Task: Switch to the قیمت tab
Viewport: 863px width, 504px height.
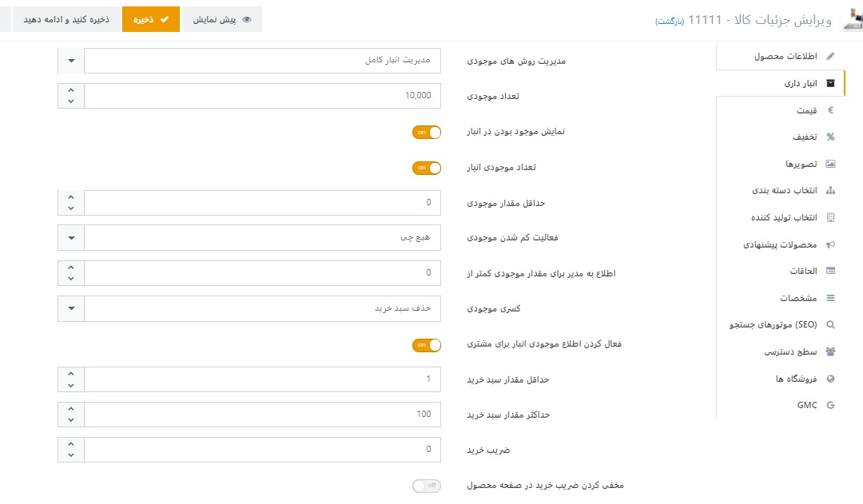Action: (781, 110)
